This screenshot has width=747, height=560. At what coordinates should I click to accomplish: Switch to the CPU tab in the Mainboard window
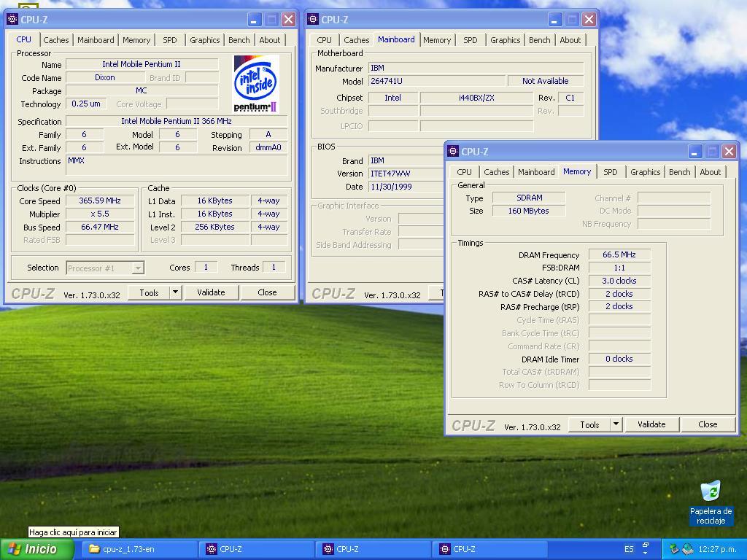point(324,40)
